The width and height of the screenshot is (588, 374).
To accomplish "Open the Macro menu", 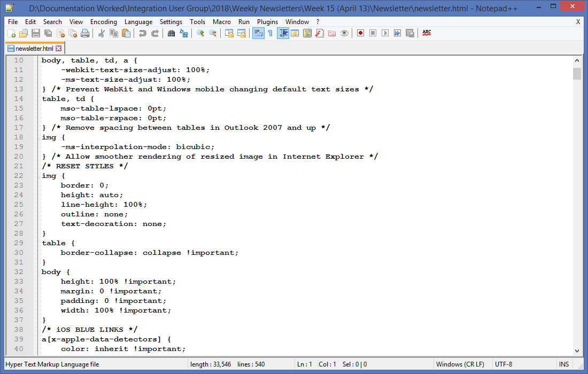I will tap(221, 22).
